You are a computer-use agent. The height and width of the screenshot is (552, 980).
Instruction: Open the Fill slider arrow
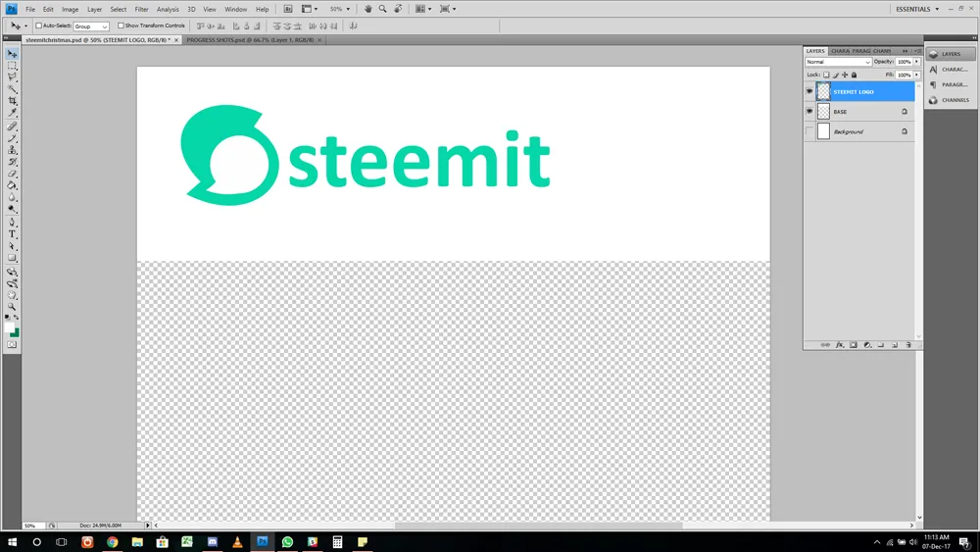[917, 75]
